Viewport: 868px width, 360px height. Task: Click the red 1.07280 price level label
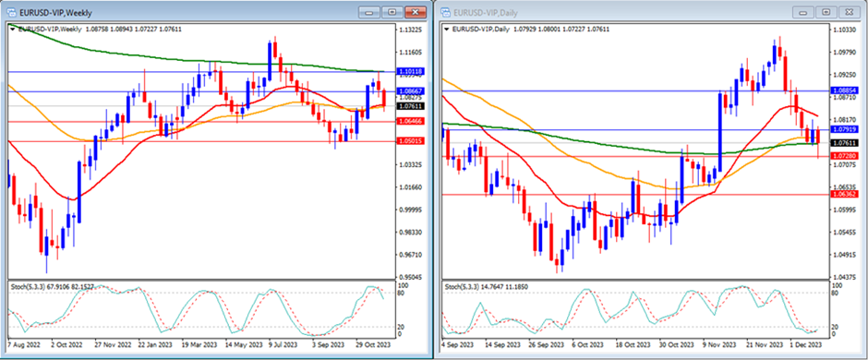click(x=844, y=157)
